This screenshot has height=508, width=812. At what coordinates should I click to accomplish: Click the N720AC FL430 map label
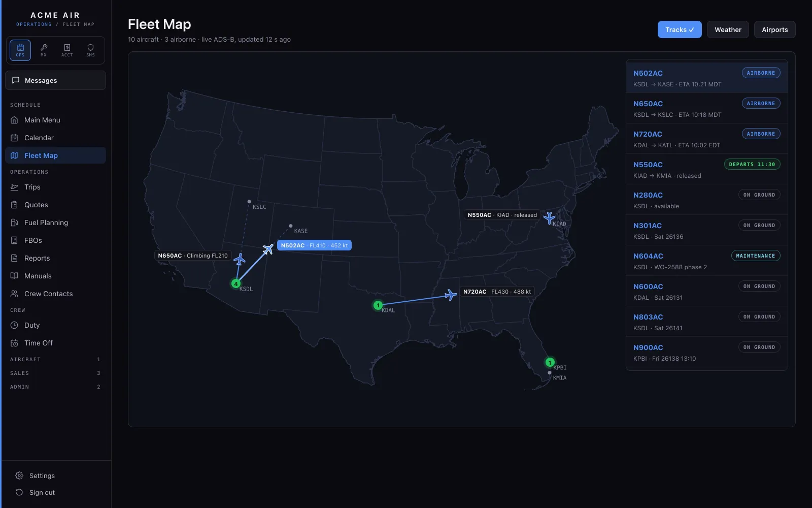[497, 292]
